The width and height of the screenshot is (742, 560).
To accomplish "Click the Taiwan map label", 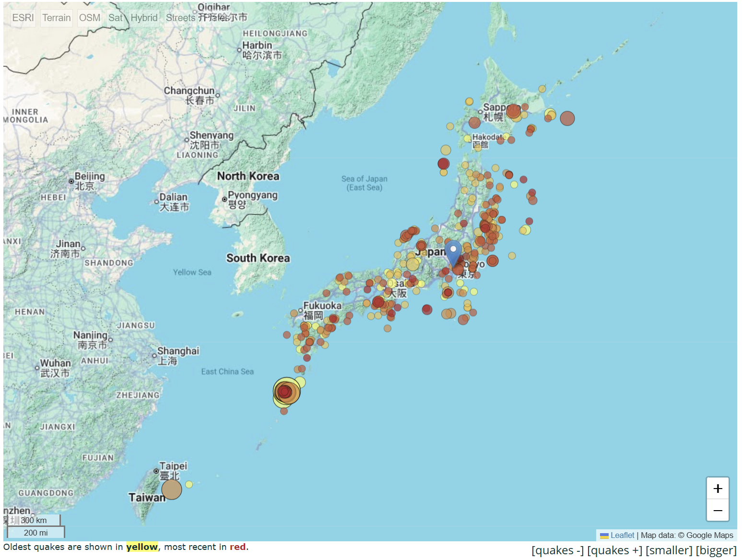I will [x=147, y=498].
